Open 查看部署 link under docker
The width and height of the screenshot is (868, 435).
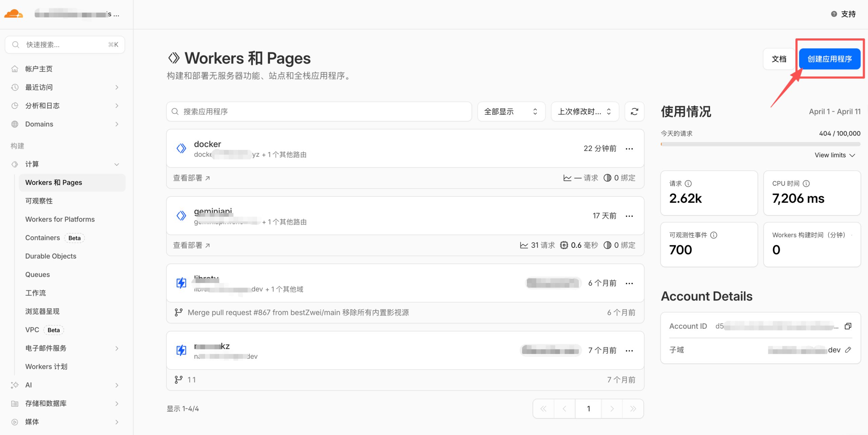coord(192,178)
